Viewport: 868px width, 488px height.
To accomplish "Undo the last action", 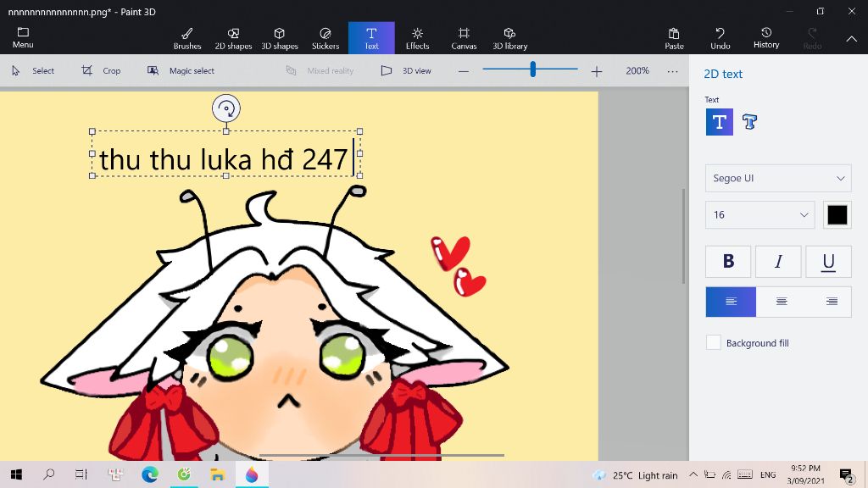I will (721, 38).
